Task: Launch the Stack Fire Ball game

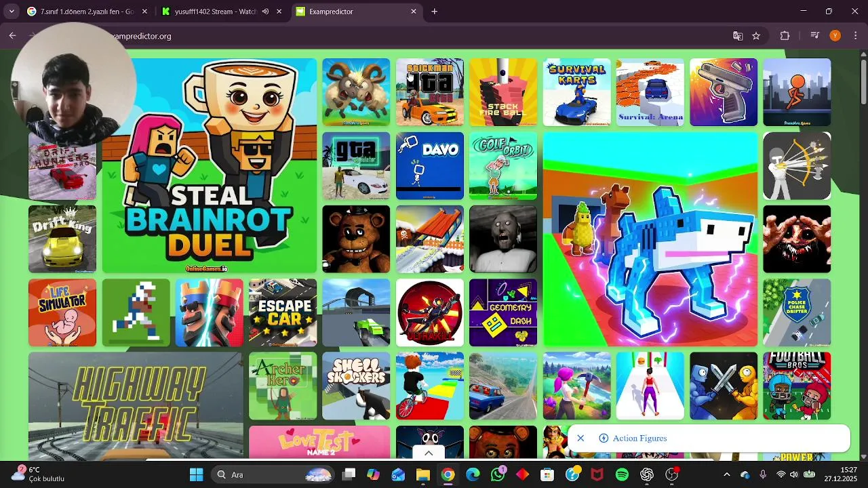Action: 503,92
